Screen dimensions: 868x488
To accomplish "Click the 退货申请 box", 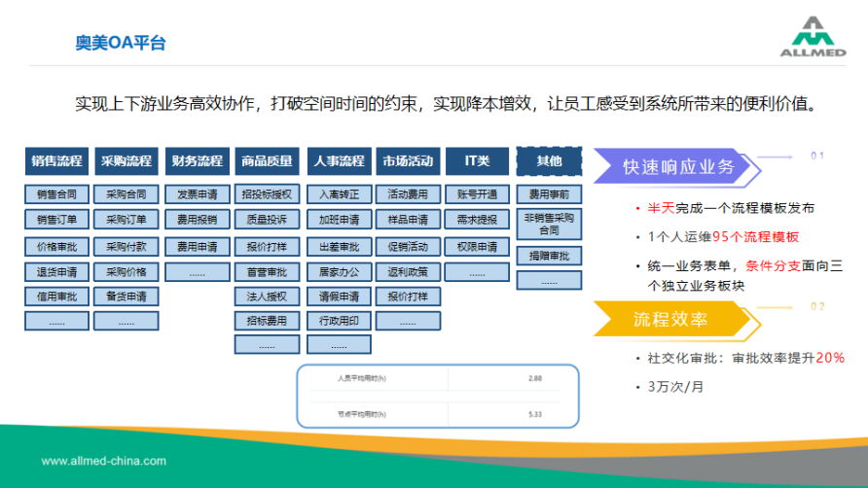I will [x=57, y=271].
